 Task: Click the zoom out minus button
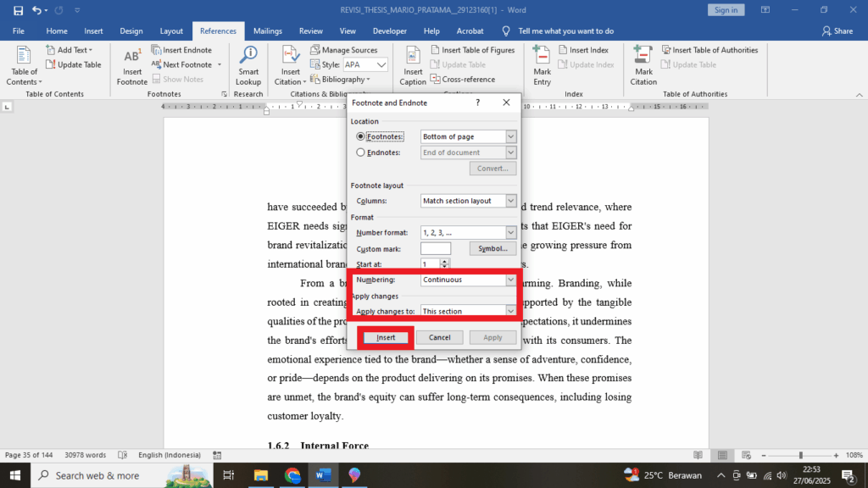764,455
